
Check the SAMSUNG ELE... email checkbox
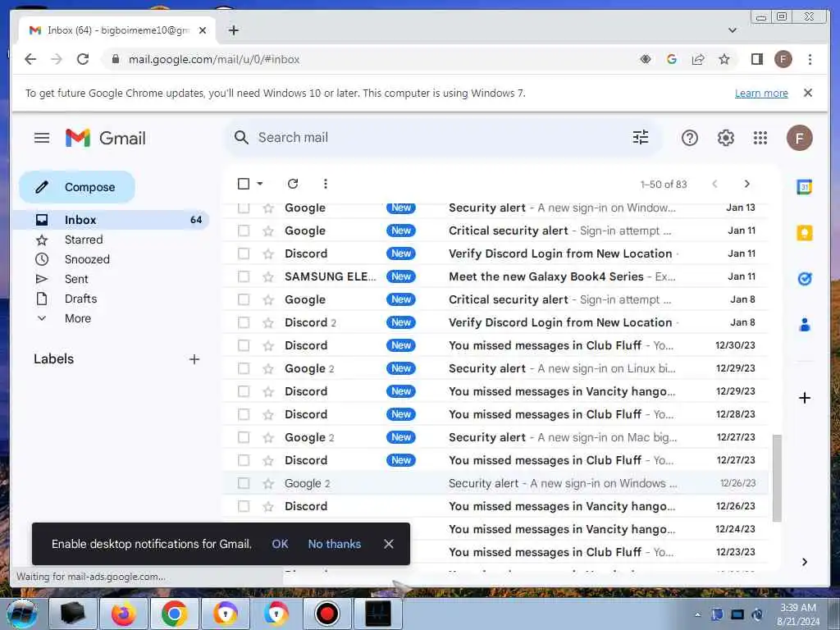(243, 276)
